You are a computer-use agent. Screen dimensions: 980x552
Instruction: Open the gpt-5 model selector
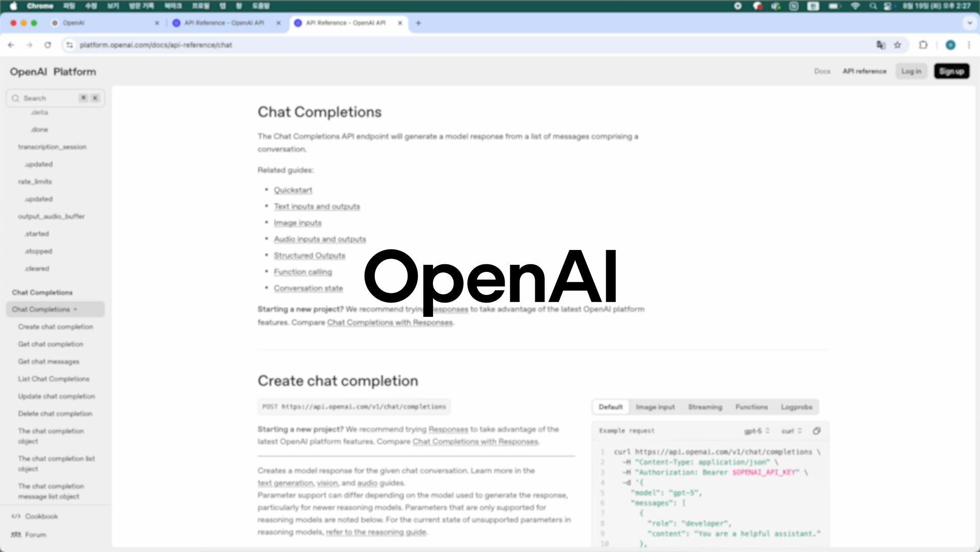[756, 431]
